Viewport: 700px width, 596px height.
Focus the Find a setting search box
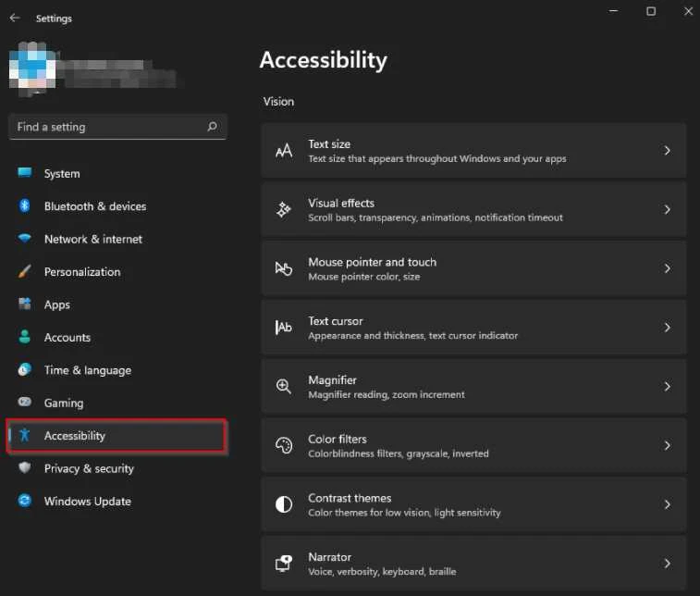(106, 127)
